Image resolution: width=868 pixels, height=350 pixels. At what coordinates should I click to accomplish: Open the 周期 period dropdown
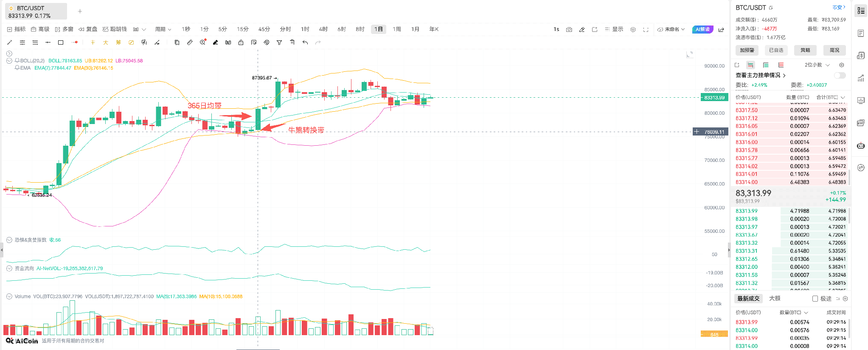point(163,29)
